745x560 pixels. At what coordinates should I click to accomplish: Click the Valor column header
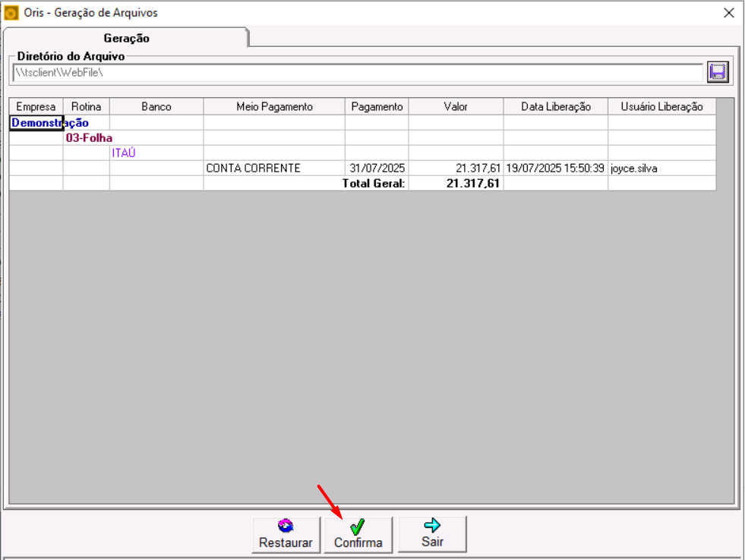click(x=456, y=107)
